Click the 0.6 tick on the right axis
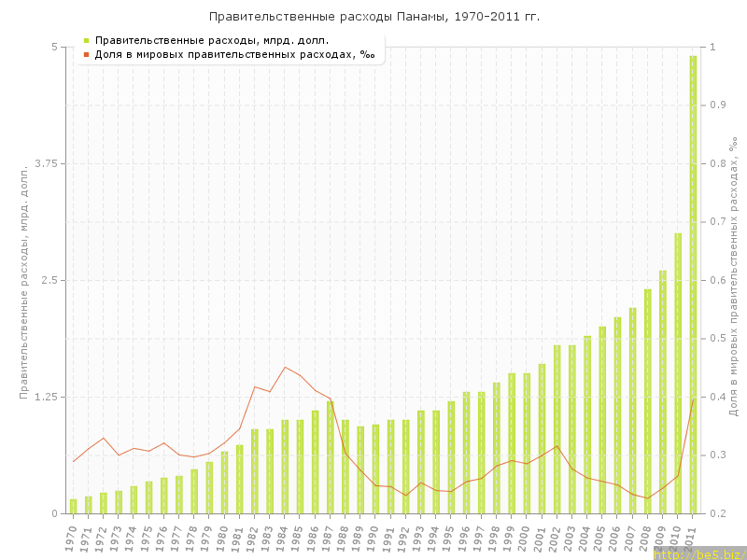This screenshot has height=560, width=747. pyautogui.click(x=718, y=280)
